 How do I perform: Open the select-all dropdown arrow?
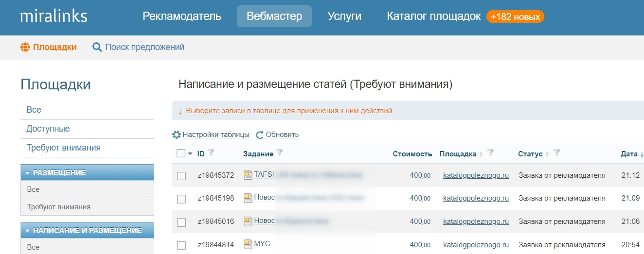click(x=190, y=154)
